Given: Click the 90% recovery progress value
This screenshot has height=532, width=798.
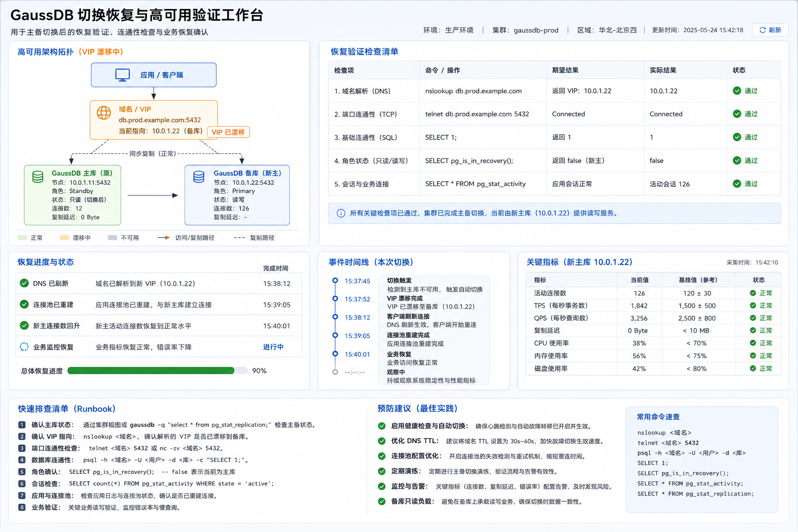Looking at the screenshot, I should [259, 371].
